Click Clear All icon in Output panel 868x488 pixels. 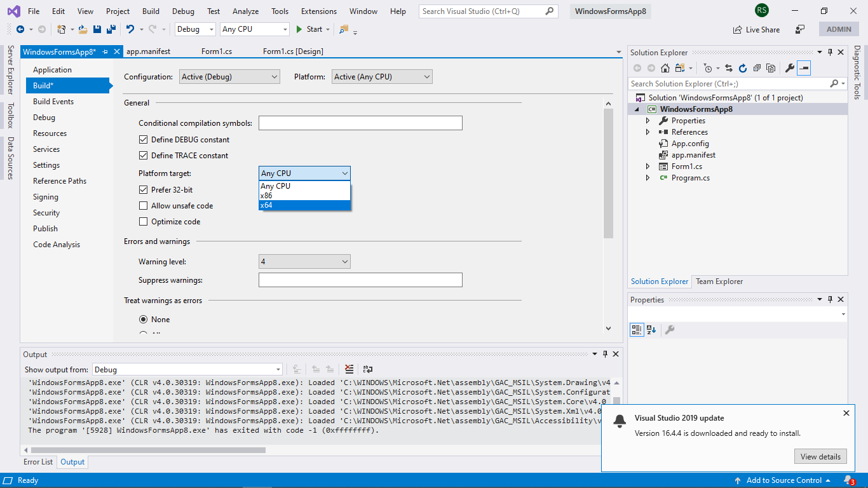click(349, 369)
